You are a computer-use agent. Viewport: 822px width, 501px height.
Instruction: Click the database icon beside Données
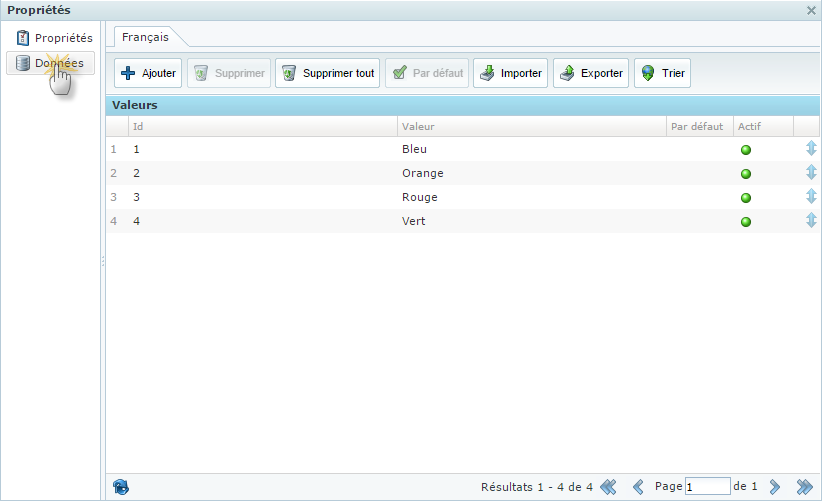pos(23,63)
